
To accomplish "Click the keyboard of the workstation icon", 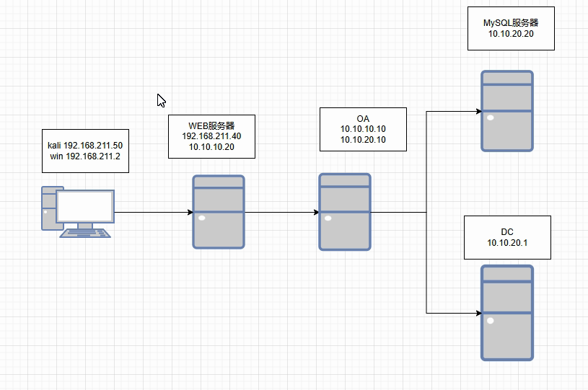I will (86, 233).
